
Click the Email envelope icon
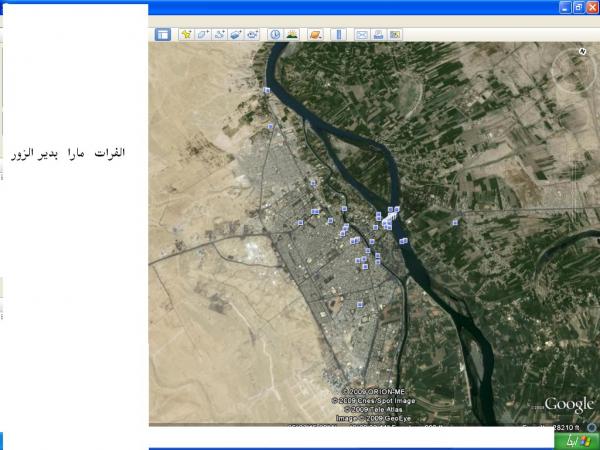[362, 34]
